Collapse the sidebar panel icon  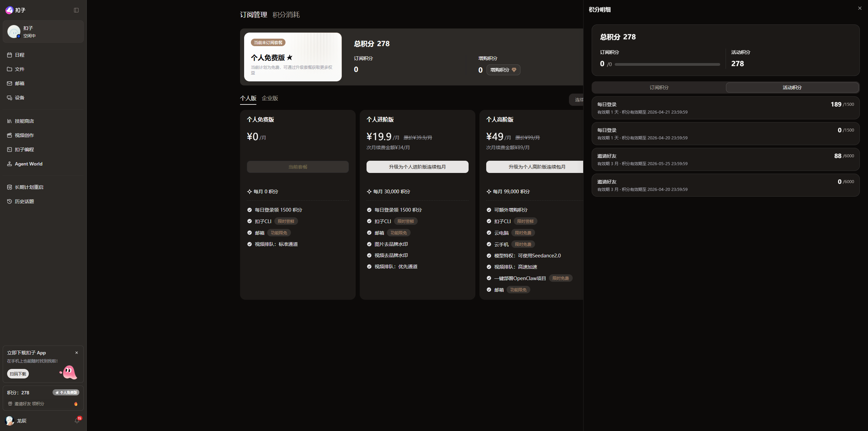click(76, 10)
